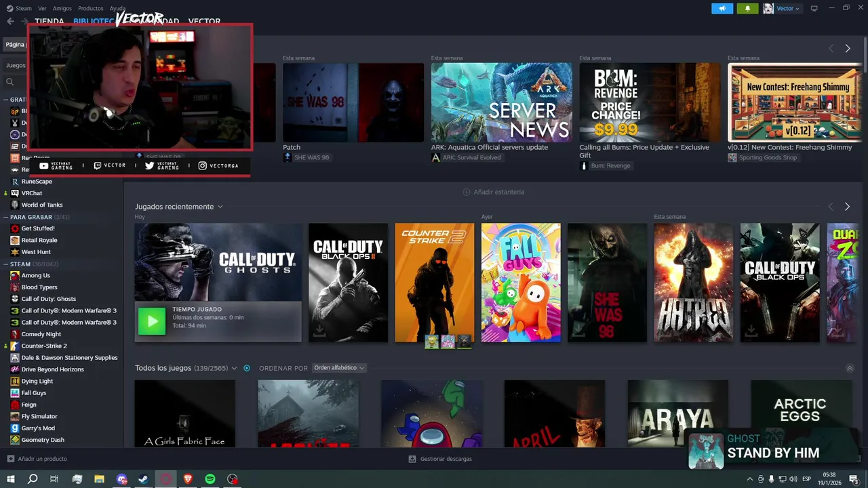Select the Arctic Eggs game tile

pyautogui.click(x=800, y=413)
